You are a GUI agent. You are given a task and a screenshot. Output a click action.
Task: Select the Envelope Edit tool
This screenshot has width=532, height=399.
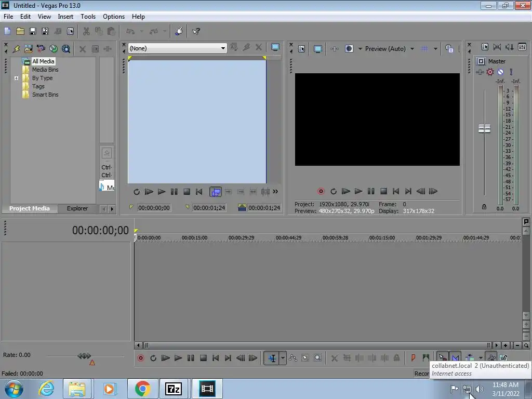click(x=293, y=357)
